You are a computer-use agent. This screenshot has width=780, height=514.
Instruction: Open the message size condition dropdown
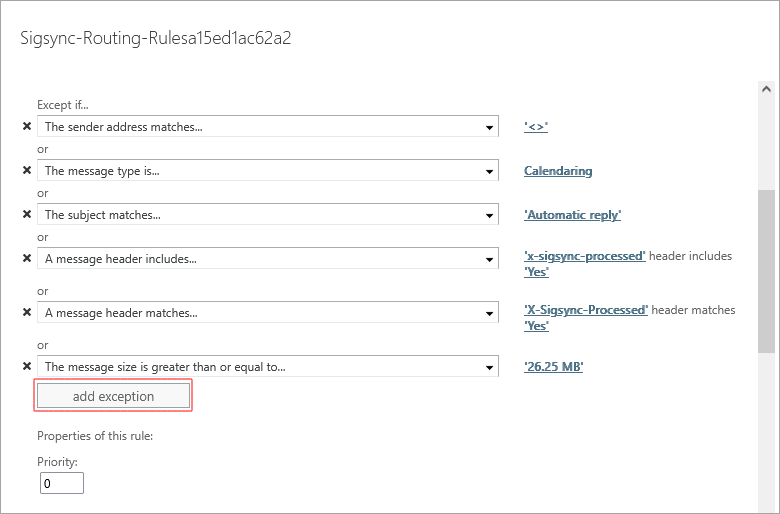[489, 367]
